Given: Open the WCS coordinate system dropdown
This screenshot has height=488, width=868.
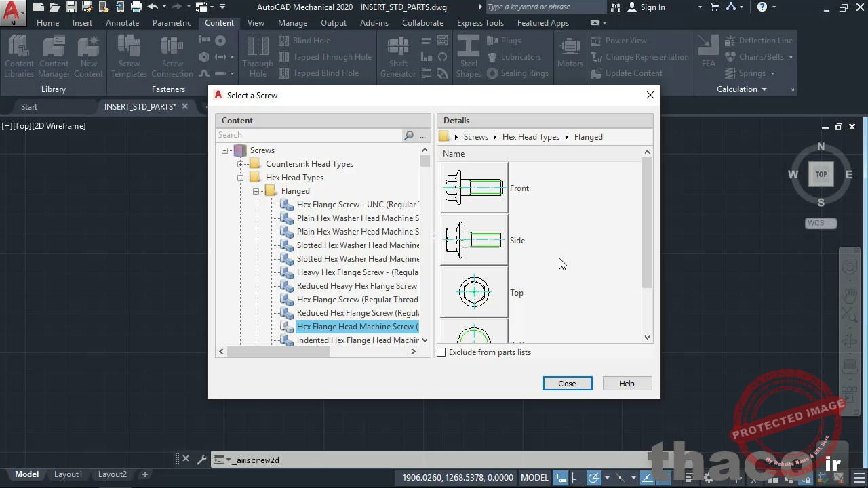Looking at the screenshot, I should point(821,223).
